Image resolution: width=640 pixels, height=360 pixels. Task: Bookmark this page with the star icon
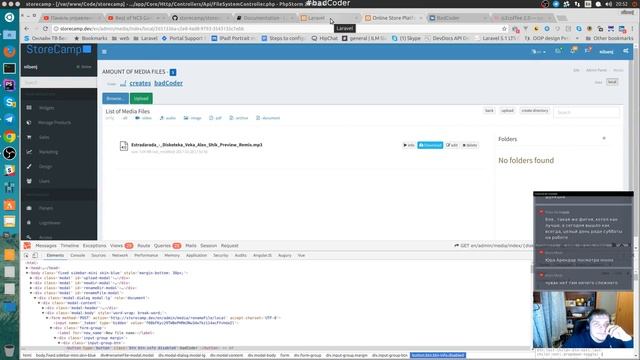pos(504,29)
